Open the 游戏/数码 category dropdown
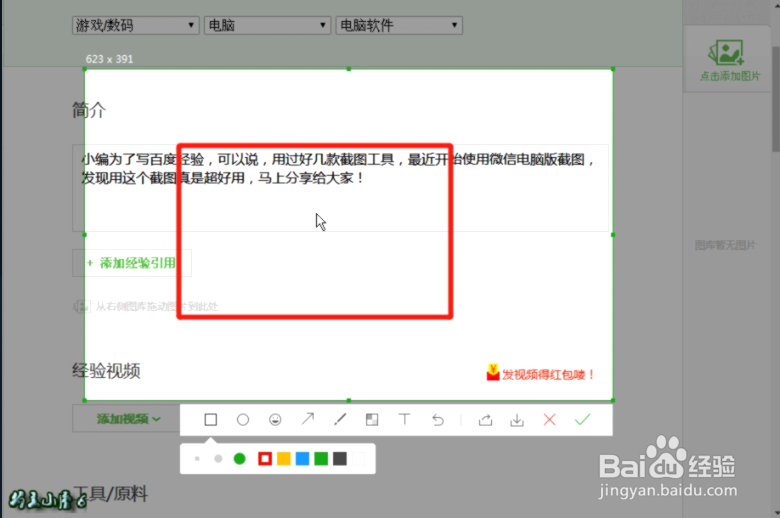 tap(136, 25)
